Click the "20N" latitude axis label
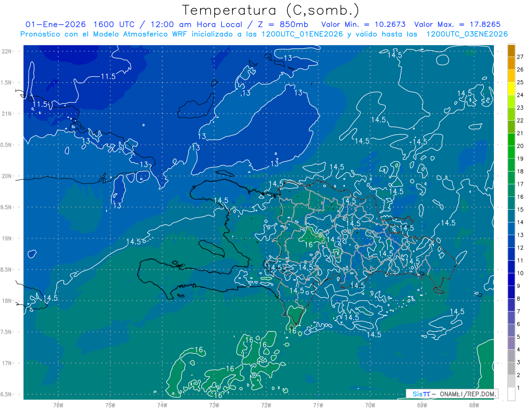Viewport: 532px width, 411px height. point(7,176)
